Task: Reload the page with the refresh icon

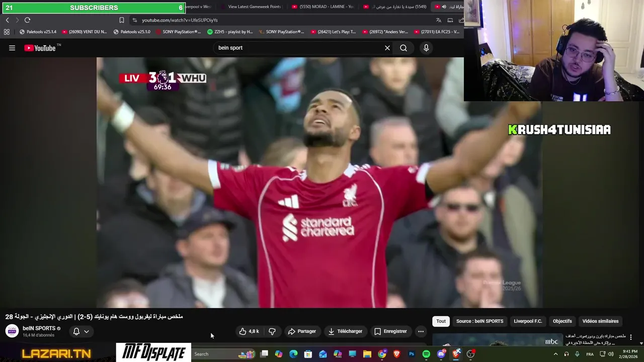Action: 27,20
